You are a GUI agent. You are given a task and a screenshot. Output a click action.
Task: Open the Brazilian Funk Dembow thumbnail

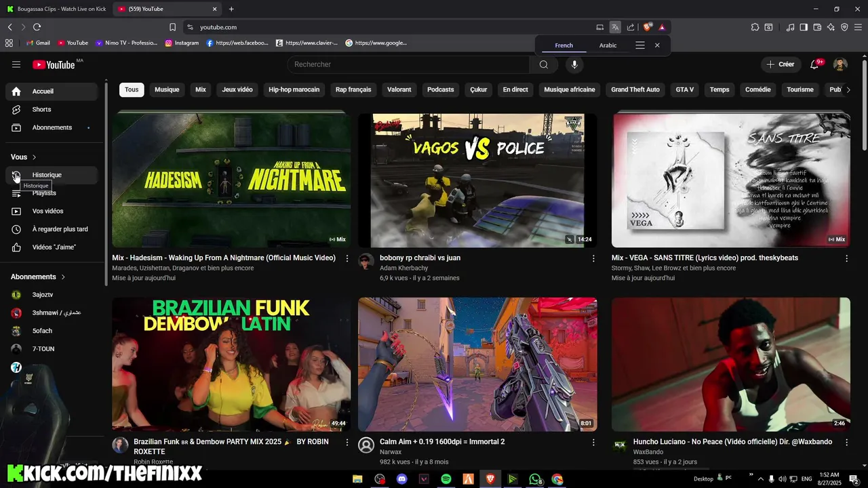tap(231, 364)
